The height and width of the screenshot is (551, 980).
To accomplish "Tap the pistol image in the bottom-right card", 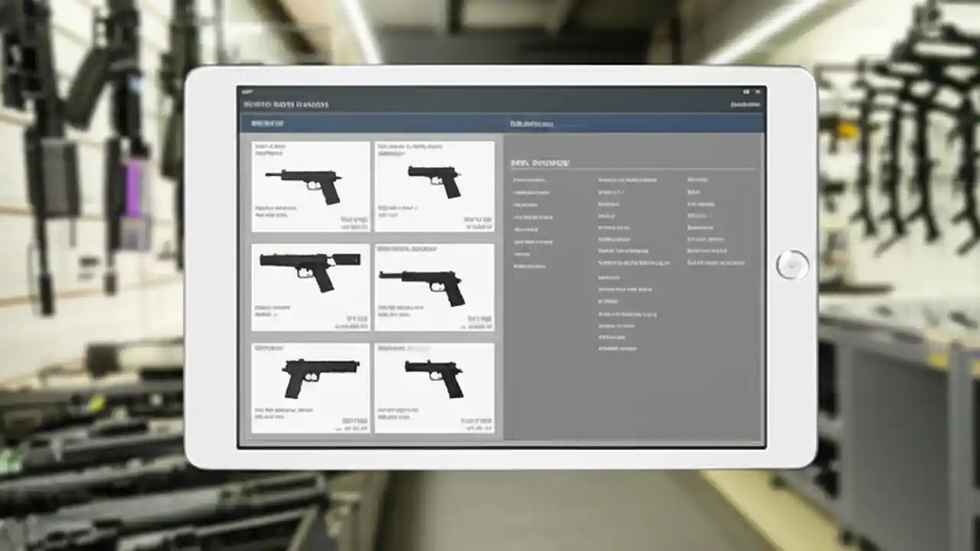I will [x=434, y=377].
